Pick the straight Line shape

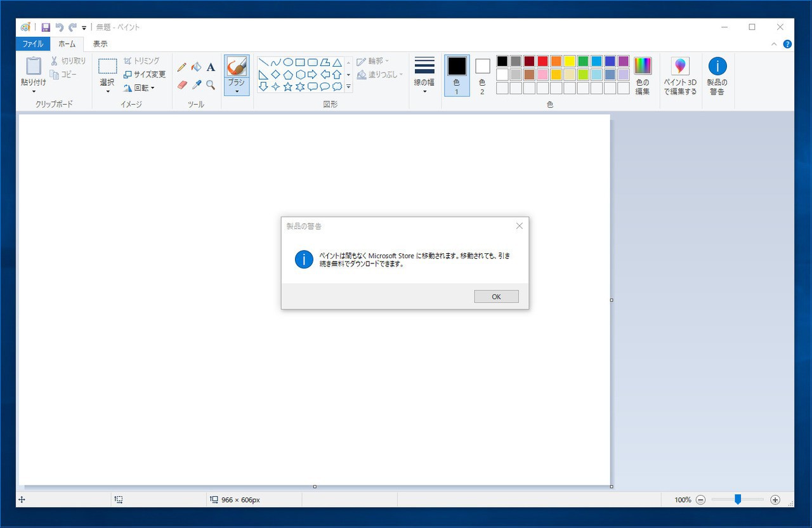tap(263, 62)
